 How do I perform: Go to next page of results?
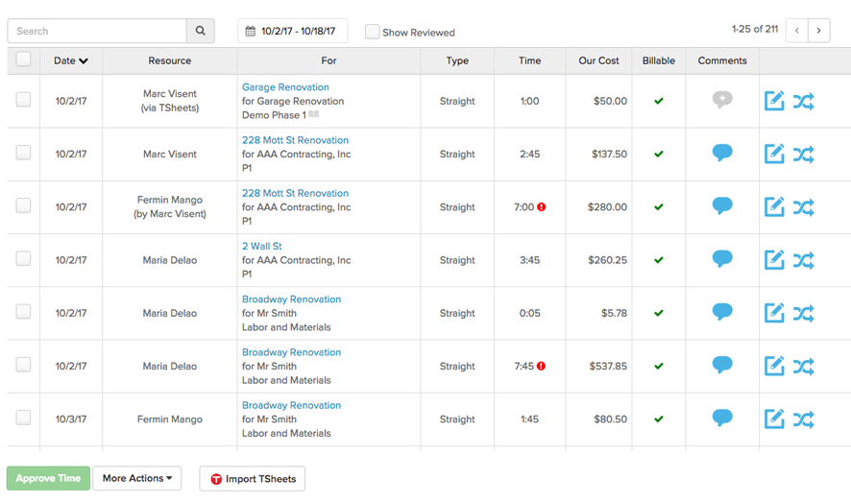tap(818, 31)
